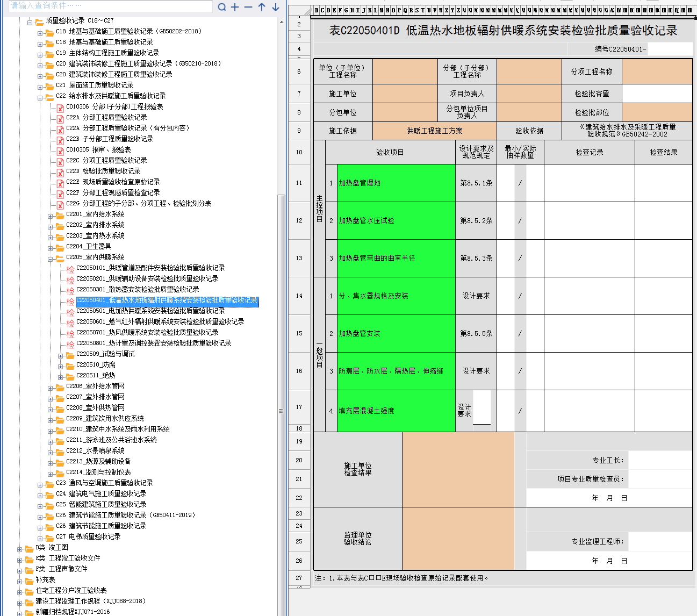Collapse the 质量验收记录 C18~C27 node
This screenshot has height=616, width=697.
(x=30, y=22)
